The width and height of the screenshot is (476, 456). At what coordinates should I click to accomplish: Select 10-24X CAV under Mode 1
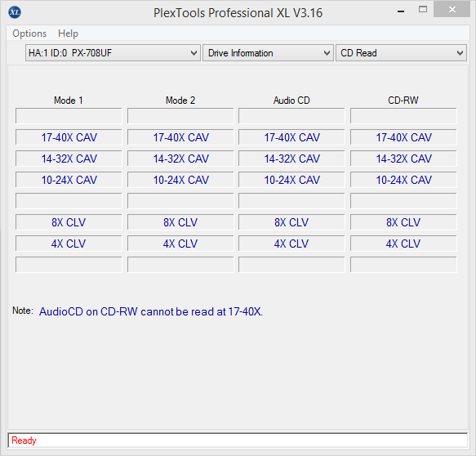[69, 180]
